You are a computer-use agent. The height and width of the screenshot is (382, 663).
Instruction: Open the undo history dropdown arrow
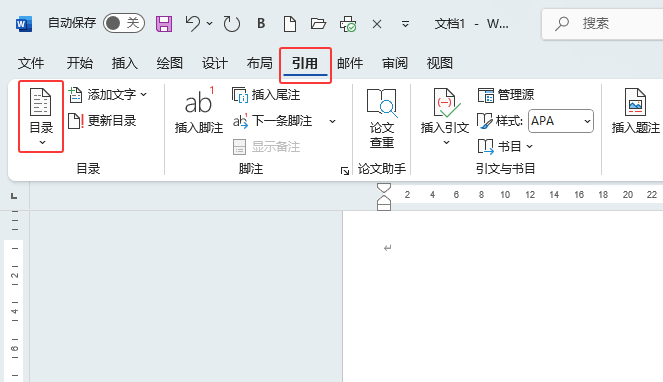[209, 24]
